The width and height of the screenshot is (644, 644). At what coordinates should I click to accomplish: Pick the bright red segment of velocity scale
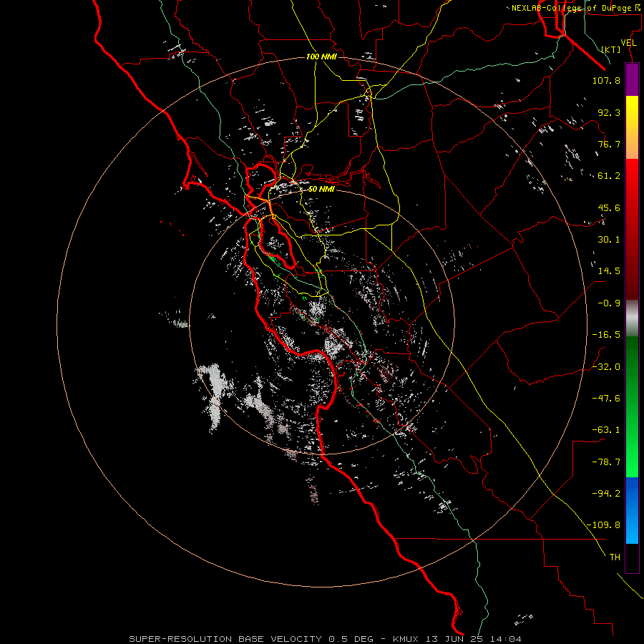point(632,177)
